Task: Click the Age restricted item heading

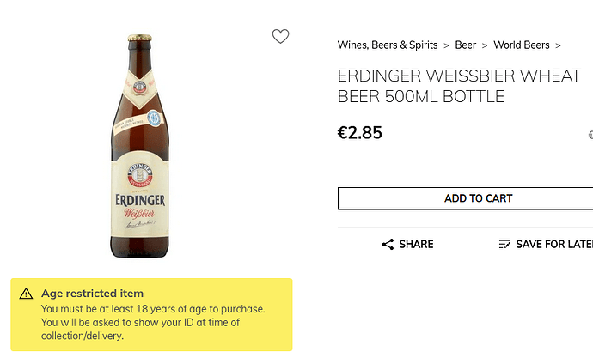Action: (x=92, y=294)
